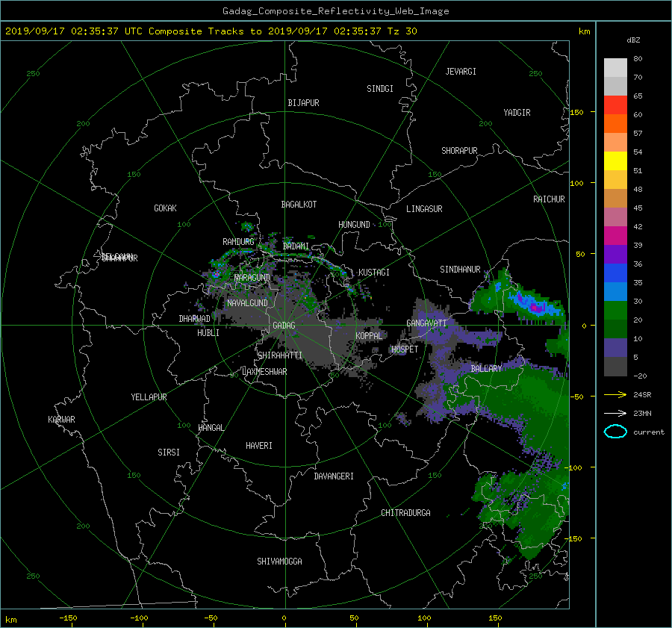672x628 pixels.
Task: Click the SINDHANUR city label
Action: pos(460,270)
